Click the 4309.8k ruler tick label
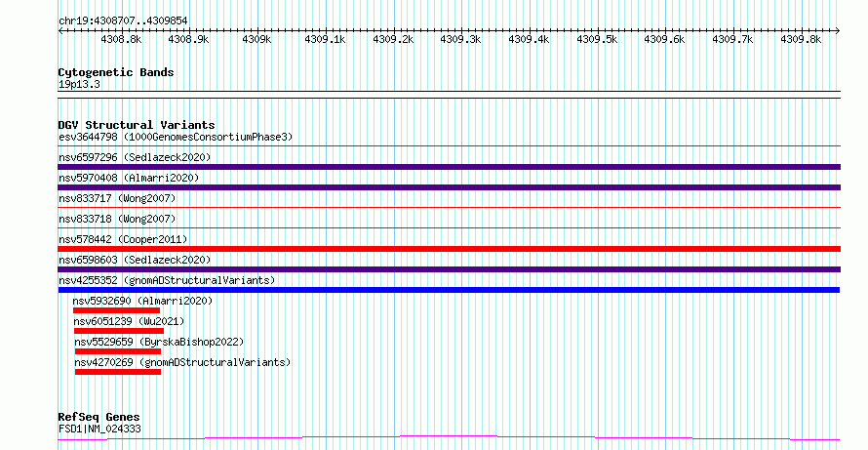 tap(801, 40)
